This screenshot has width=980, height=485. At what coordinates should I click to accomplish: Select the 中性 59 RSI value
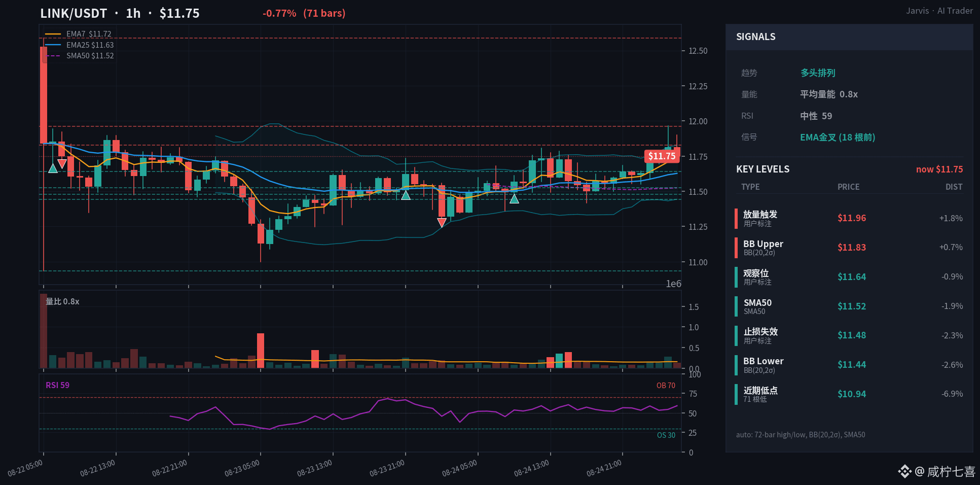point(816,116)
